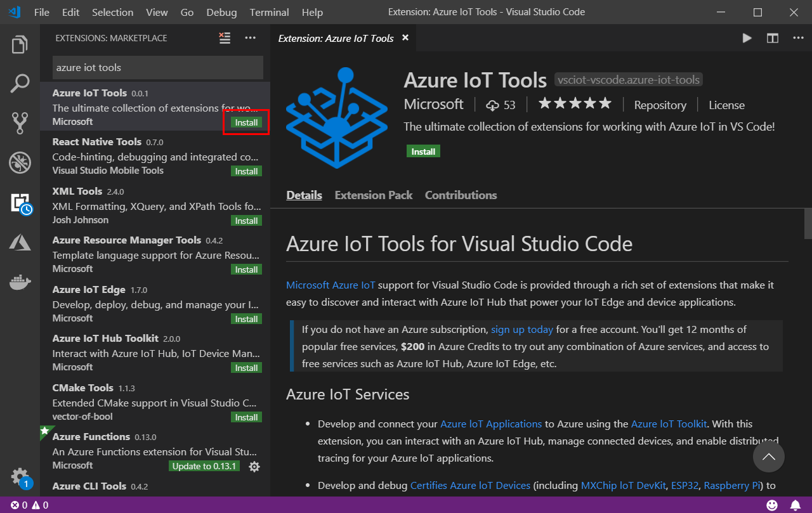Open the notifications bell in status bar
The width and height of the screenshot is (812, 513).
point(794,505)
